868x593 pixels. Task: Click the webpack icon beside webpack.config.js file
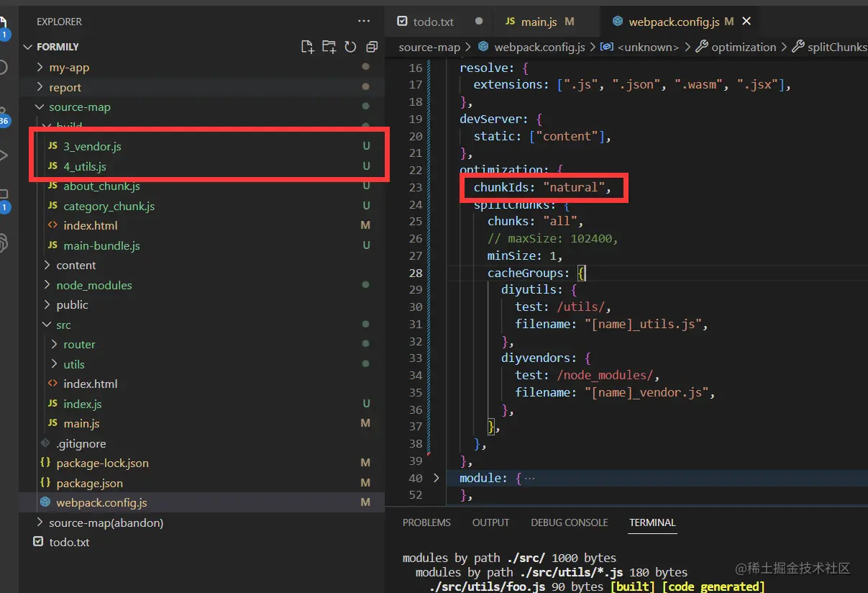tap(45, 502)
